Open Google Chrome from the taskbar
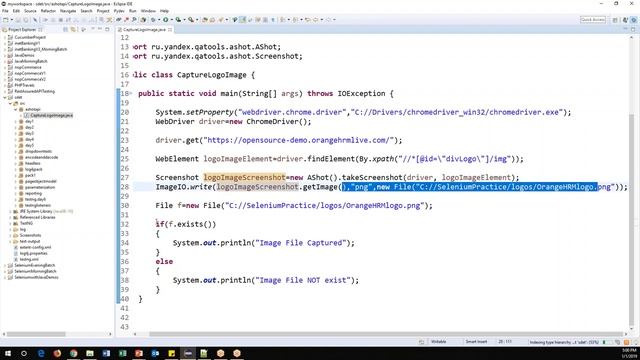Viewport: 640px width, 360px height. coord(73,353)
